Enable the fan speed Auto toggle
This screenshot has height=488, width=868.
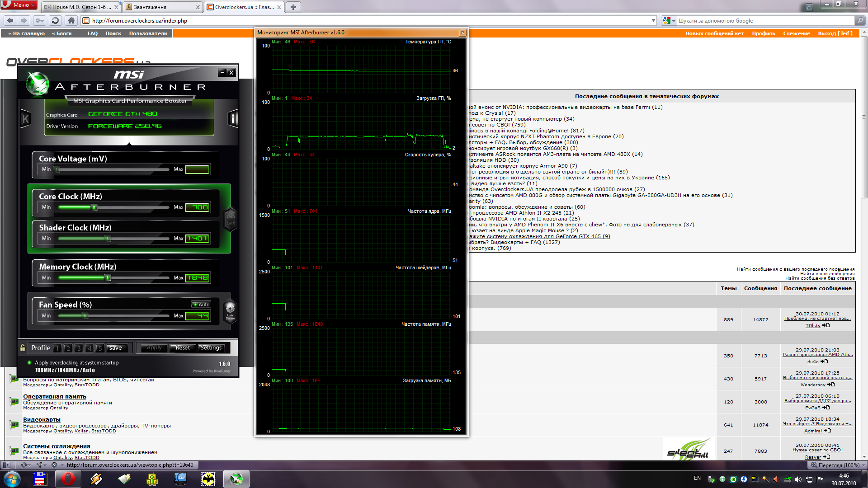coord(201,305)
